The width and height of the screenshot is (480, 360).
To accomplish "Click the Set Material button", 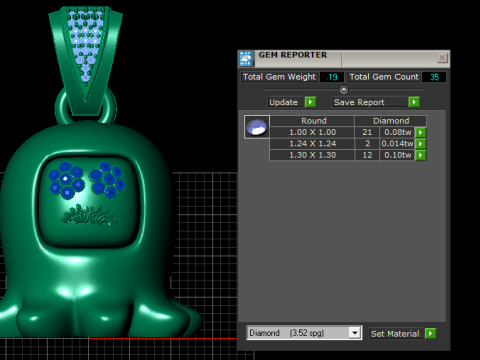I will coord(396,333).
